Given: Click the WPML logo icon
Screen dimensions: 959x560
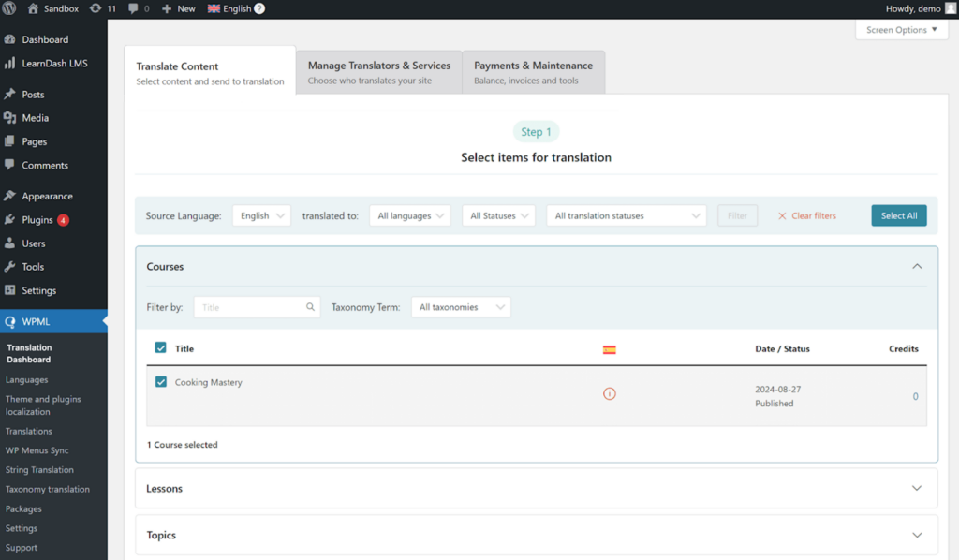Looking at the screenshot, I should click(x=9, y=321).
